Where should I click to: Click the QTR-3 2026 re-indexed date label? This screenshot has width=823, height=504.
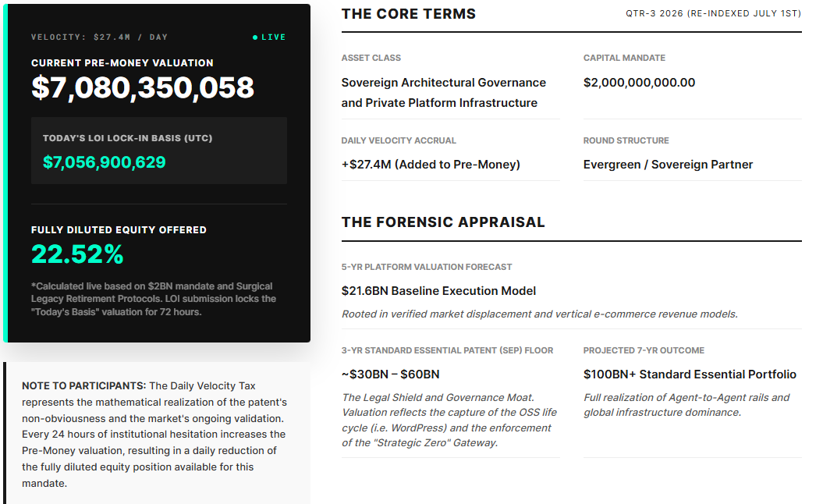coord(713,13)
